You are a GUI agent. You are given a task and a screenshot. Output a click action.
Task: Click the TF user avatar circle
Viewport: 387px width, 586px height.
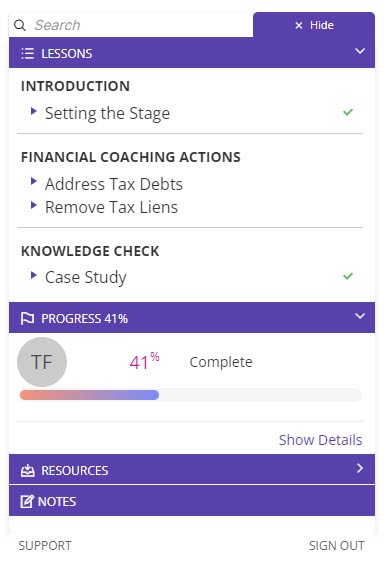pyautogui.click(x=42, y=362)
